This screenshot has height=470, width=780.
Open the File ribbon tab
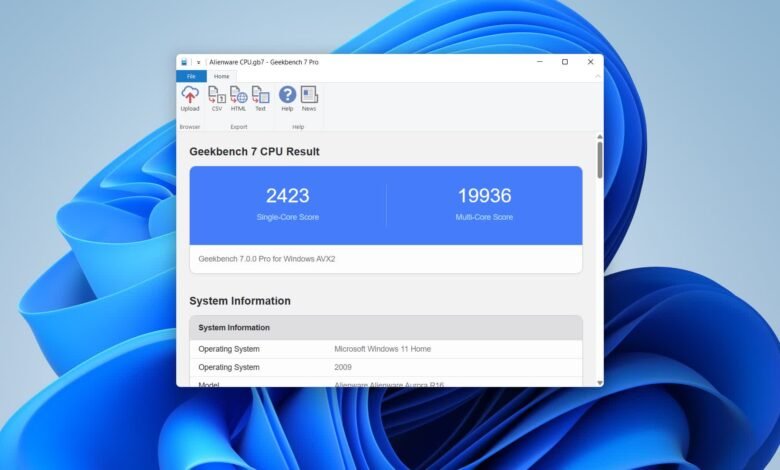tap(191, 76)
